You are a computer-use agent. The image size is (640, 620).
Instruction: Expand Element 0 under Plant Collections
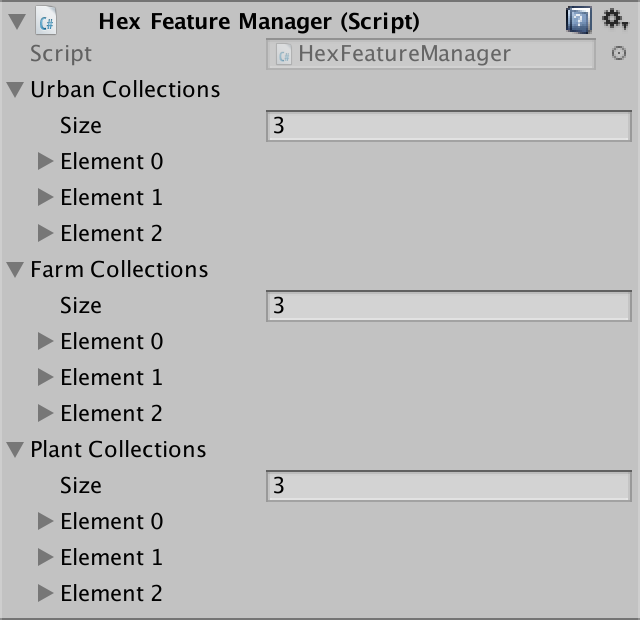(x=45, y=522)
